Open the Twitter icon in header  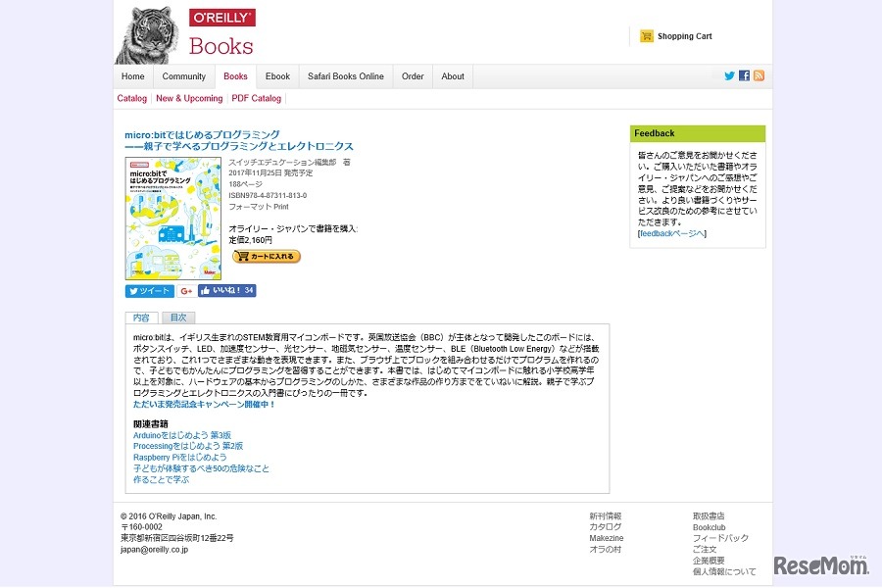(729, 76)
